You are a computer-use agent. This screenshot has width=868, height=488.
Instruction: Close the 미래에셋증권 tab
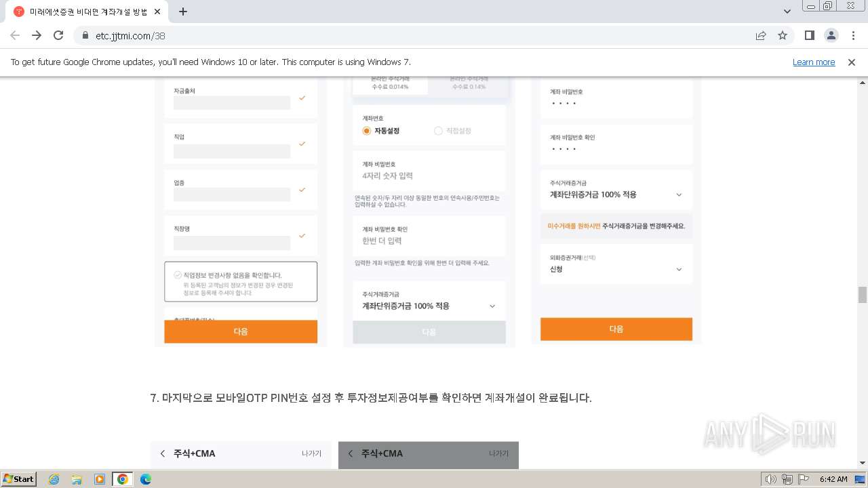[157, 12]
